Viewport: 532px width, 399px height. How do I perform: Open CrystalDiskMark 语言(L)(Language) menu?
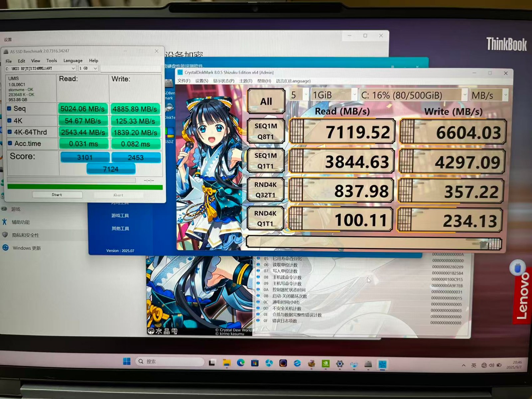(293, 81)
